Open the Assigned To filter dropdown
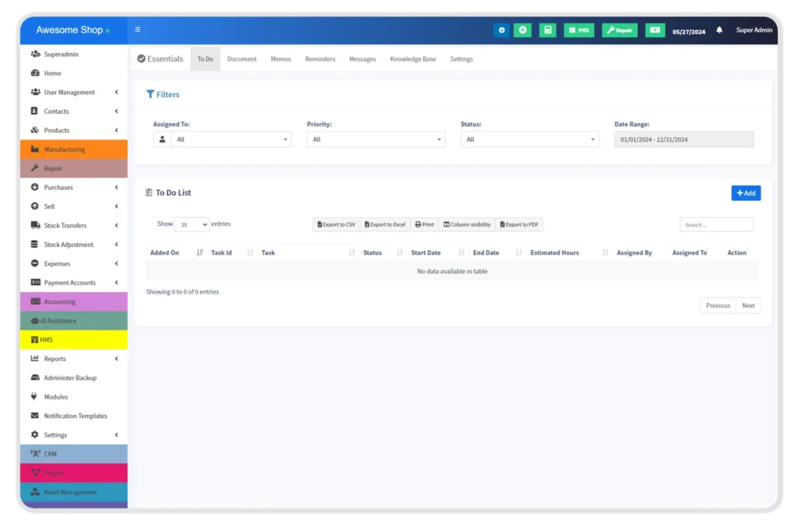This screenshot has height=532, width=798. point(231,139)
